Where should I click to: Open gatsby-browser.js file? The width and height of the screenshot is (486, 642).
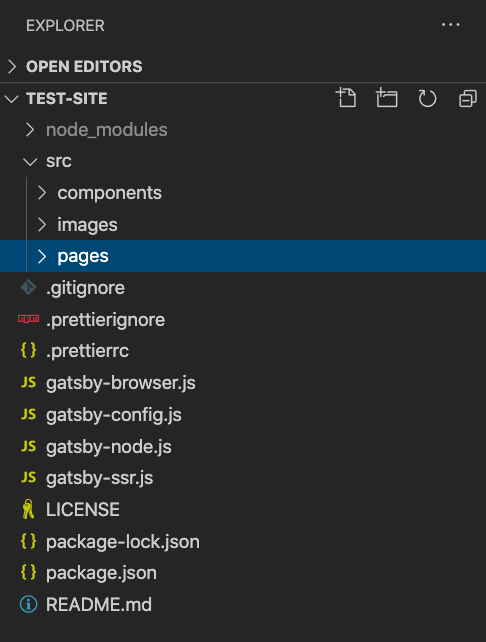coord(120,383)
